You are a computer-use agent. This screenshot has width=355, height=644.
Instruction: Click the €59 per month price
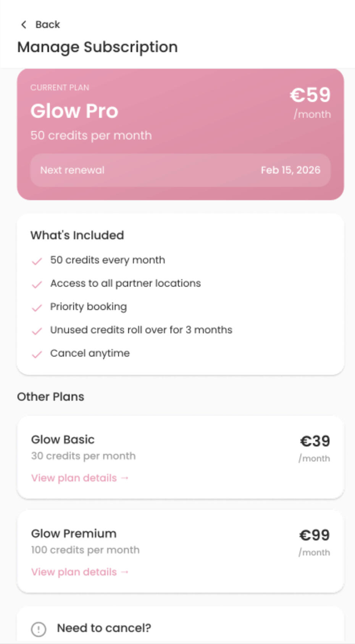click(310, 95)
